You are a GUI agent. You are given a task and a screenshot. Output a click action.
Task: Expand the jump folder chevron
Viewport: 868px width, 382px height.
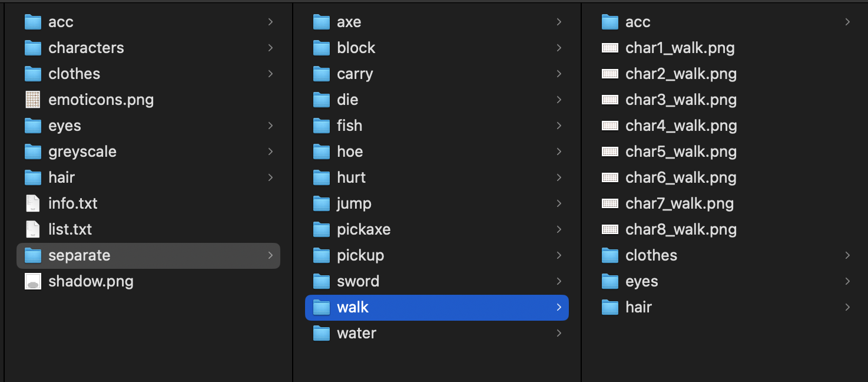coord(559,203)
